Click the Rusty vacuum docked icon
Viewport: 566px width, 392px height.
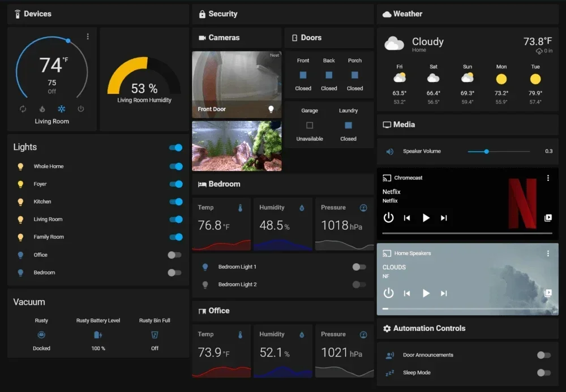point(41,335)
